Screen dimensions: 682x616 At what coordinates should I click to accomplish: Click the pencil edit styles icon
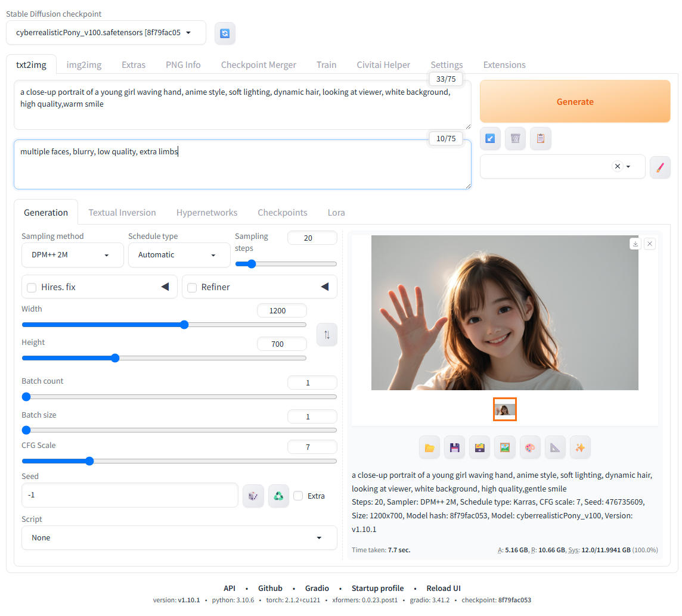(x=660, y=167)
